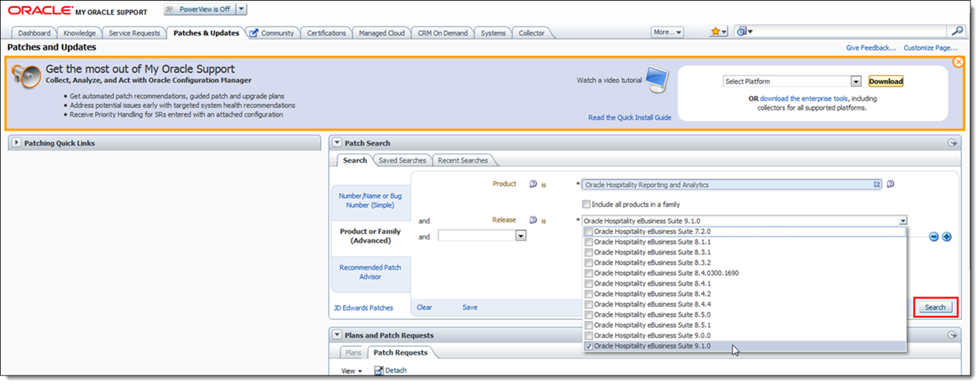Open the favorites star menu
The width and height of the screenshot is (980, 385).
[719, 32]
